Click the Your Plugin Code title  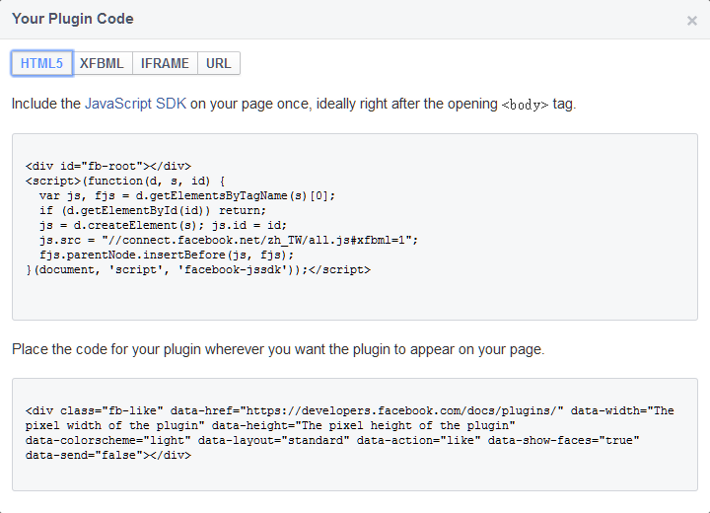click(72, 19)
